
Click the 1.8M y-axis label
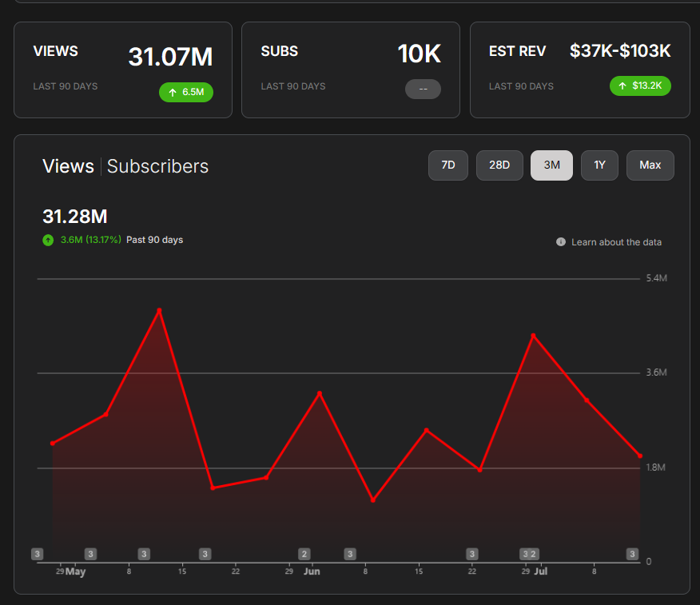656,468
